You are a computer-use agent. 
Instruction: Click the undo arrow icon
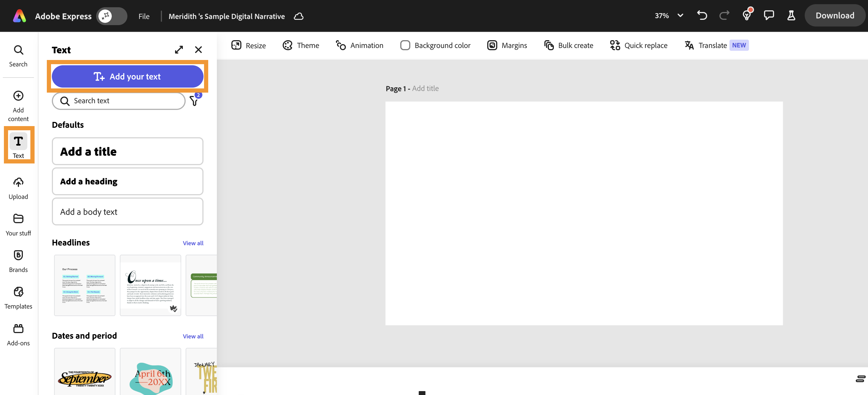tap(702, 16)
